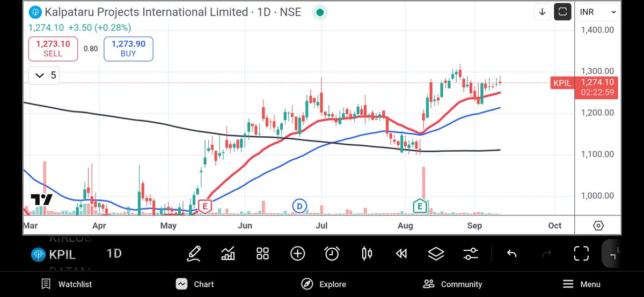
Task: Tap the Mar date label on time axis
Action: coord(31,226)
